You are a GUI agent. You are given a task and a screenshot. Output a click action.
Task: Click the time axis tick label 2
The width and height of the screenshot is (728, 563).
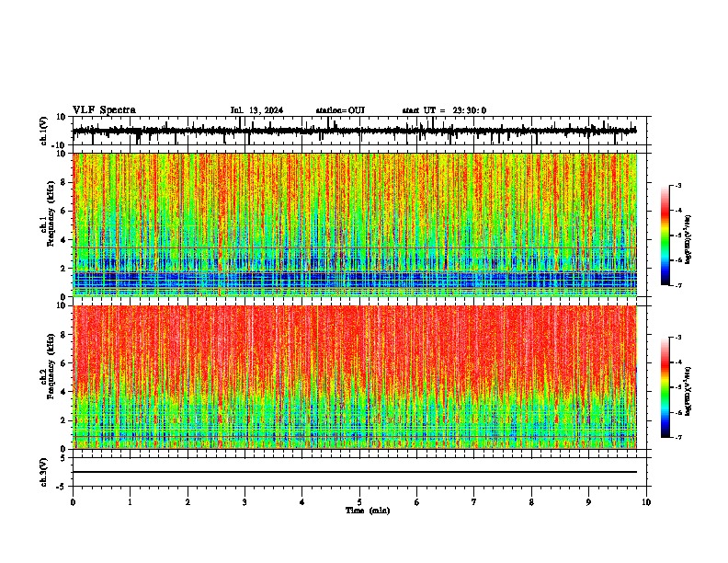[188, 502]
